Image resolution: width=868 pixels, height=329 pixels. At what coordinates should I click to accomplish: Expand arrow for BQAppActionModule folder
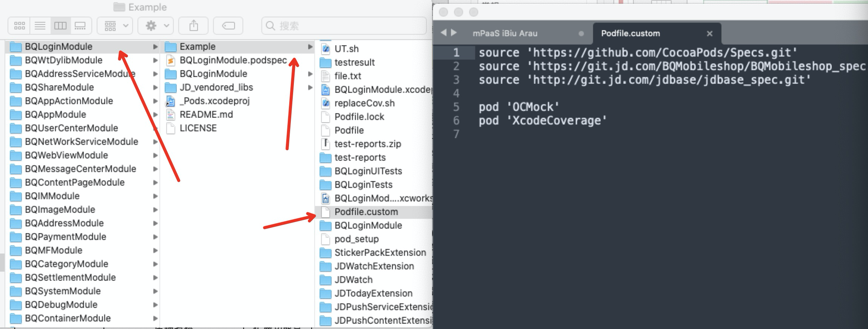click(x=155, y=101)
